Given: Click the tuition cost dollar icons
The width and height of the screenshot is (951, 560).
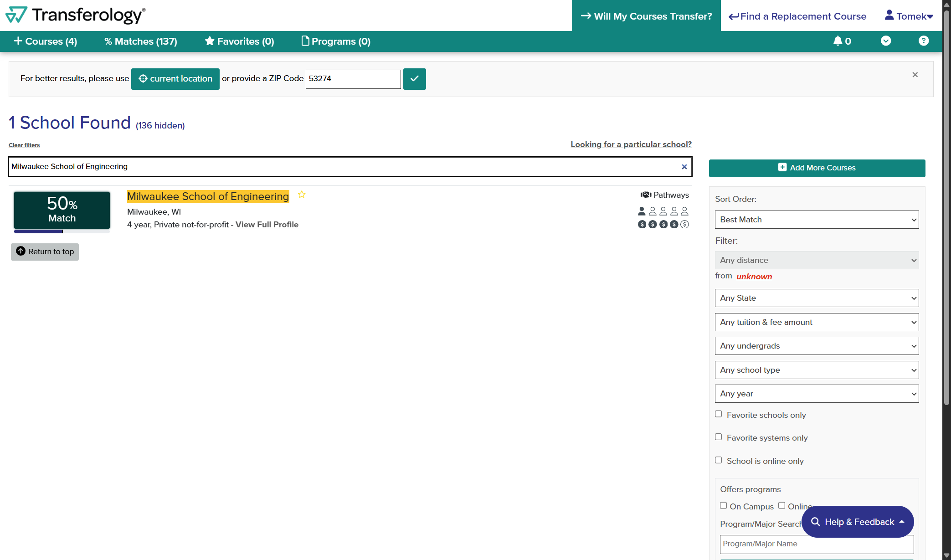Looking at the screenshot, I should 663,224.
